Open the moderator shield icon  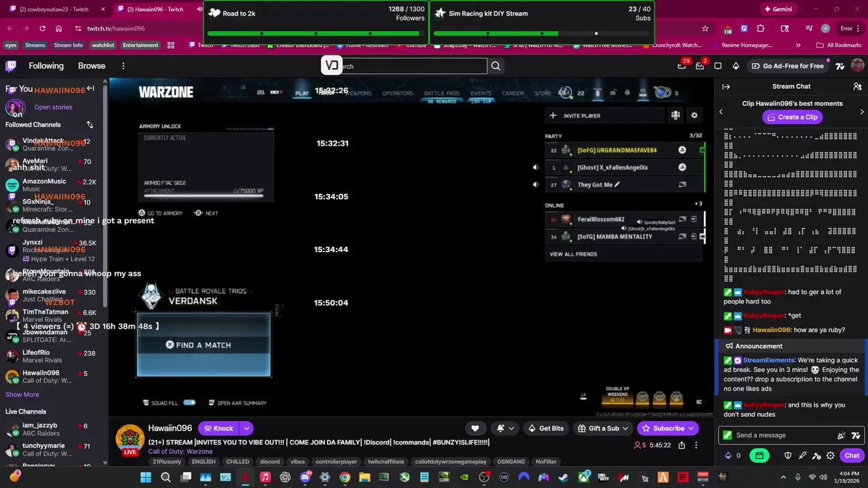tap(788, 455)
